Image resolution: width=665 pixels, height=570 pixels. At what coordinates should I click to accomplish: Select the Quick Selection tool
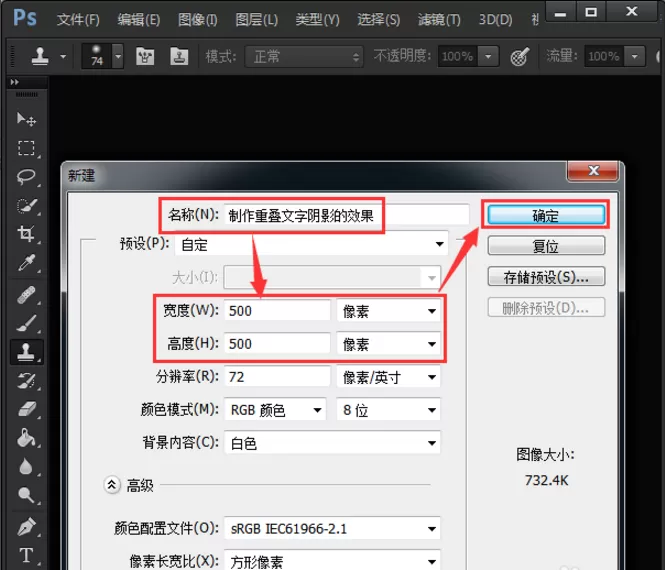click(x=26, y=205)
